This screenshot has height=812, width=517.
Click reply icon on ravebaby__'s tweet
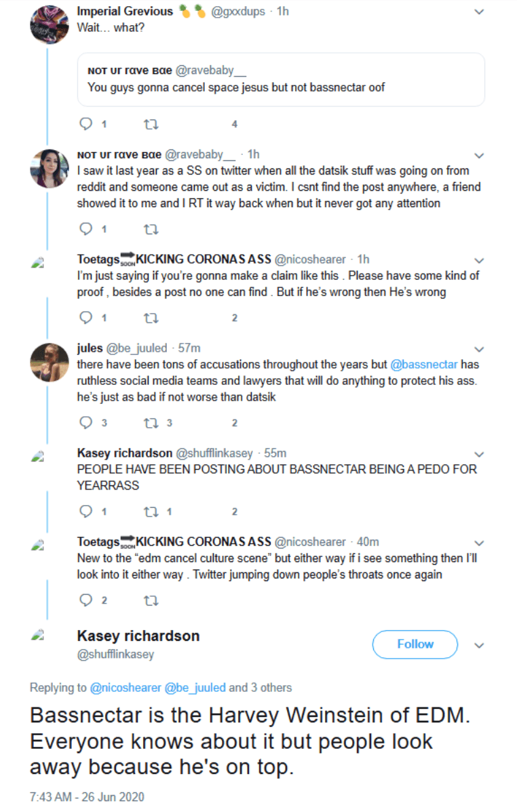click(85, 229)
